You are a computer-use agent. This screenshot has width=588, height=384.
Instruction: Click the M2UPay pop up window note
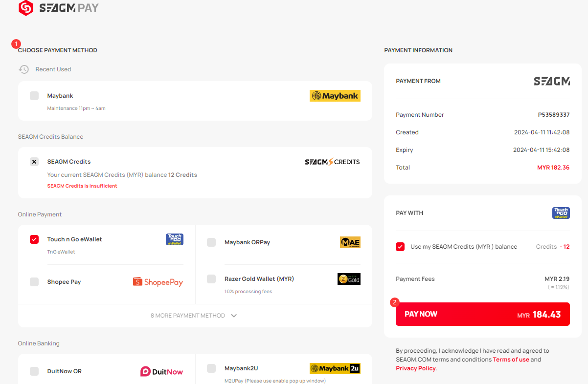pyautogui.click(x=275, y=381)
